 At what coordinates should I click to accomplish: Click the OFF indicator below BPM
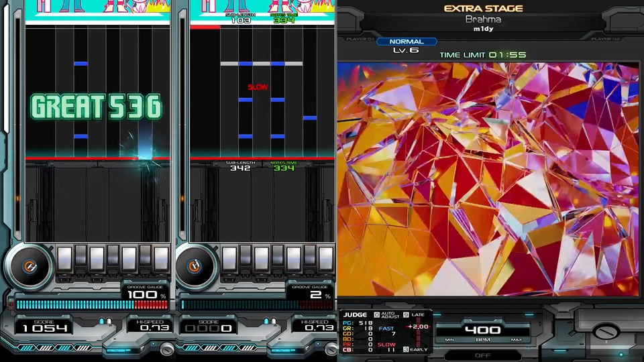(x=482, y=355)
